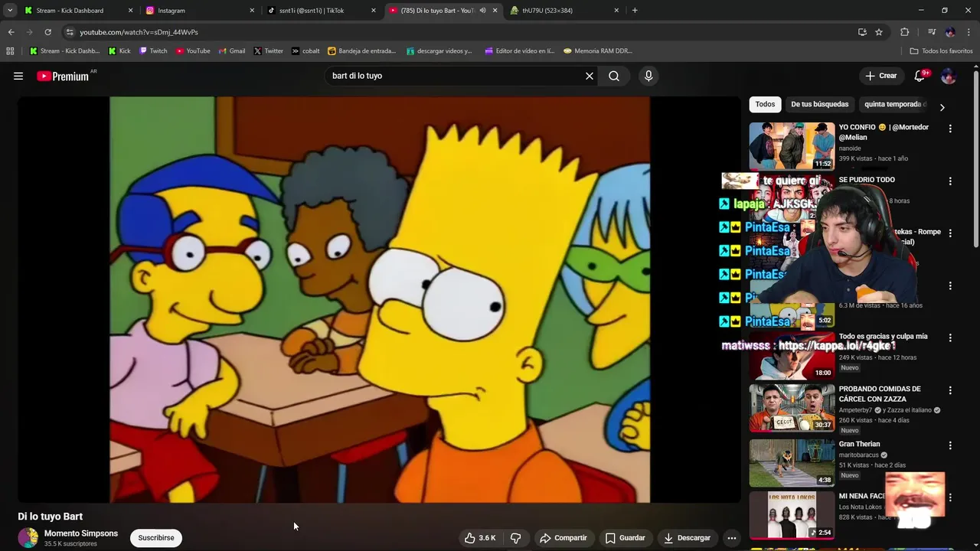The height and width of the screenshot is (551, 980).
Task: Open the Chrome profile avatar
Action: pyautogui.click(x=950, y=32)
